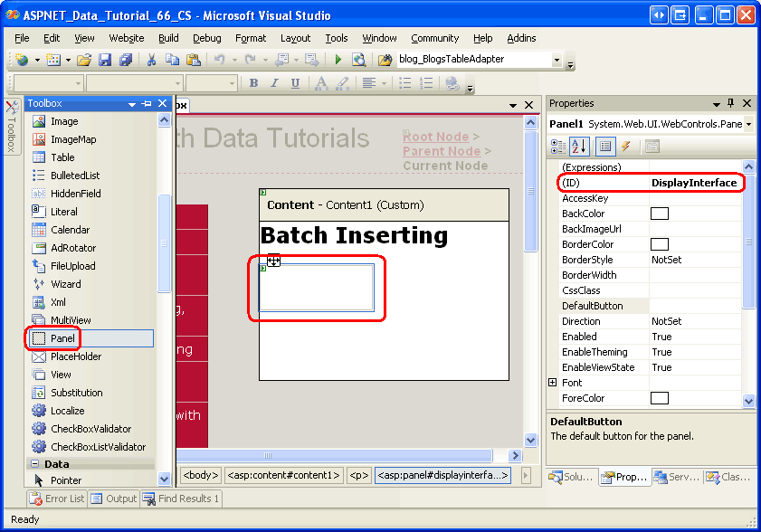Click the BackColor color swatch
Viewport: 761px width, 532px height.
660,214
